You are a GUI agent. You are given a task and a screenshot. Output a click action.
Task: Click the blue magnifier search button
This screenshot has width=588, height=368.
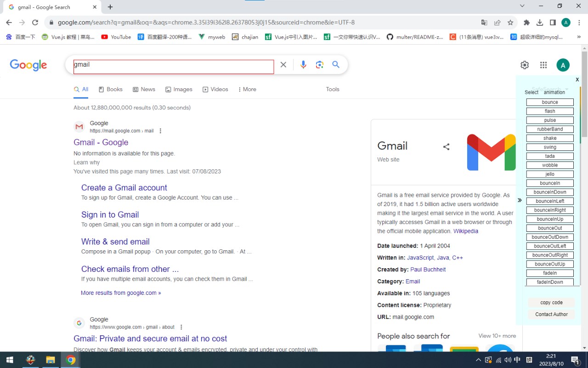(x=336, y=65)
